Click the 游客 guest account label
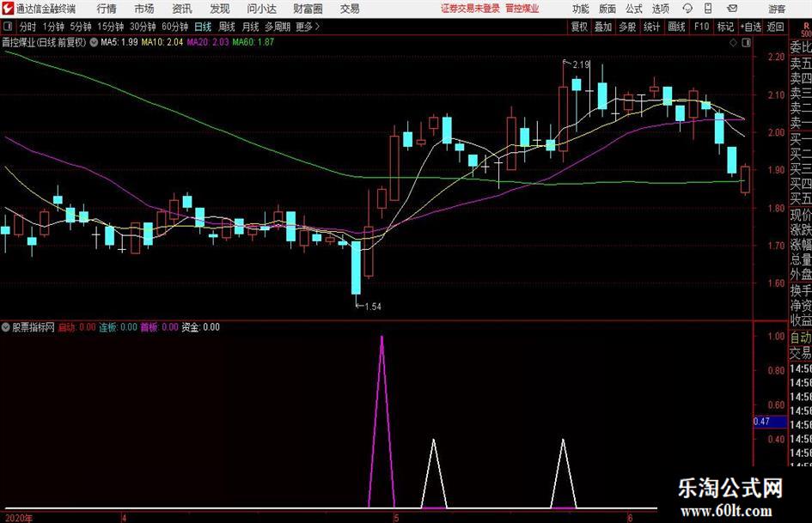Viewport: 812px width, 523px height. pos(777,9)
